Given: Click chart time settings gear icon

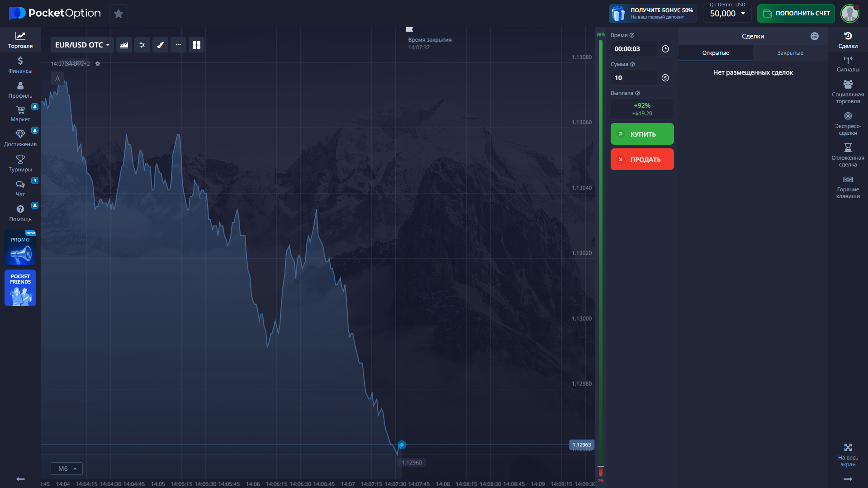Looking at the screenshot, I should point(98,64).
